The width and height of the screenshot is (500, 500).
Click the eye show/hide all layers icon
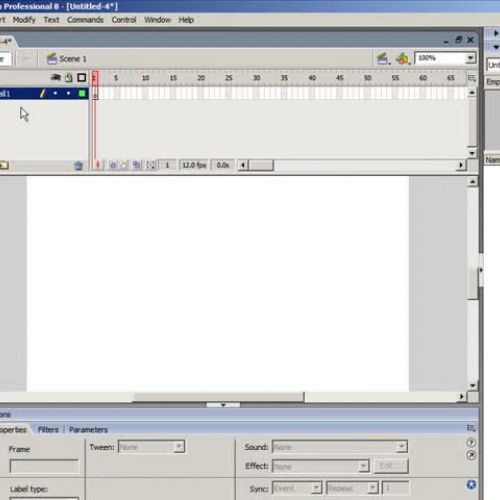click(x=55, y=78)
